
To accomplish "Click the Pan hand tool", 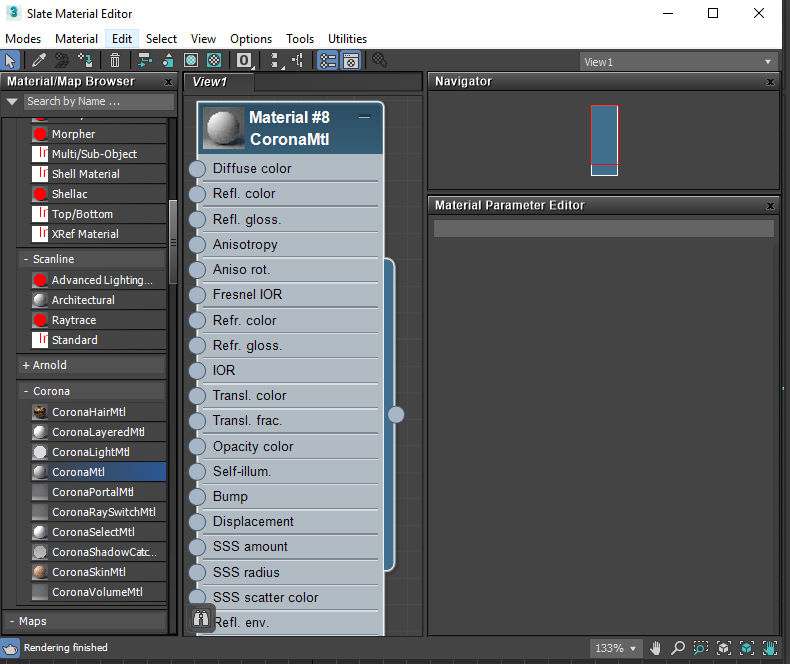I will tap(656, 648).
